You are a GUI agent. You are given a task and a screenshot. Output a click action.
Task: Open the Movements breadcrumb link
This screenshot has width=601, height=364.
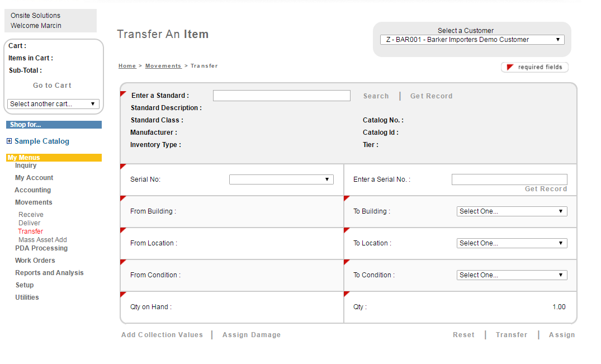[x=163, y=66]
